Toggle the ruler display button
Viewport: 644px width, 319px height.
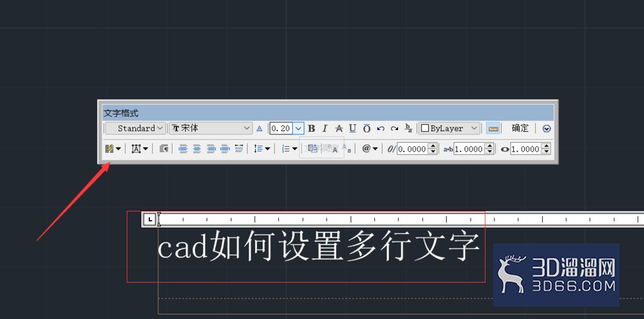(x=493, y=129)
